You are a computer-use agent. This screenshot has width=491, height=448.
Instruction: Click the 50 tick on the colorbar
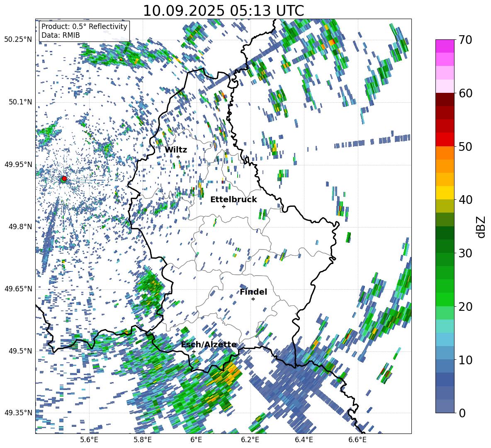[x=466, y=146]
